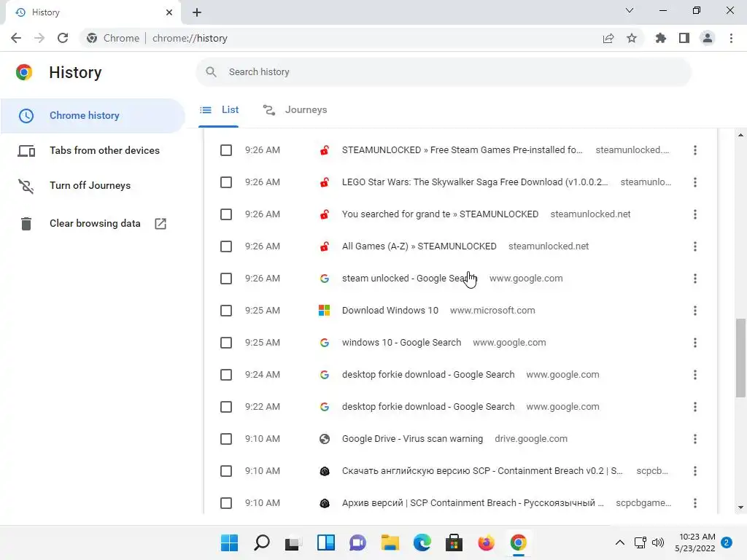Open Tabs from other devices
Screen dimensions: 747x560
(93, 150)
